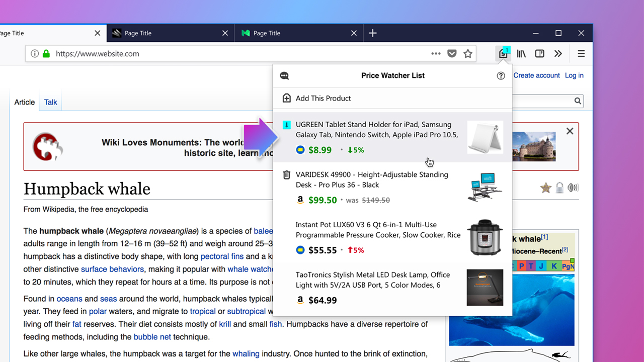Viewport: 644px width, 362px height.
Task: Open a new tab with plus button
Action: point(372,33)
